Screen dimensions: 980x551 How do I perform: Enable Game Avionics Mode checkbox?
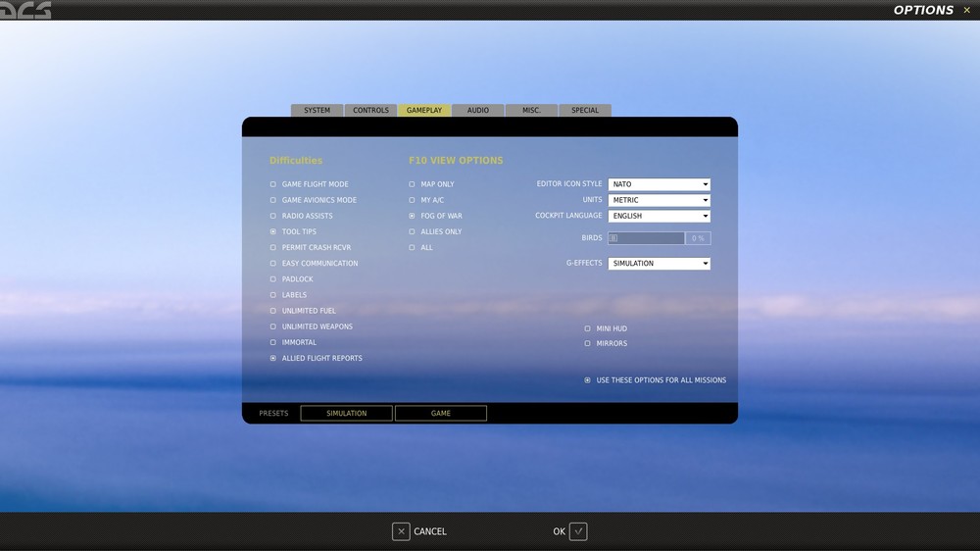(273, 200)
